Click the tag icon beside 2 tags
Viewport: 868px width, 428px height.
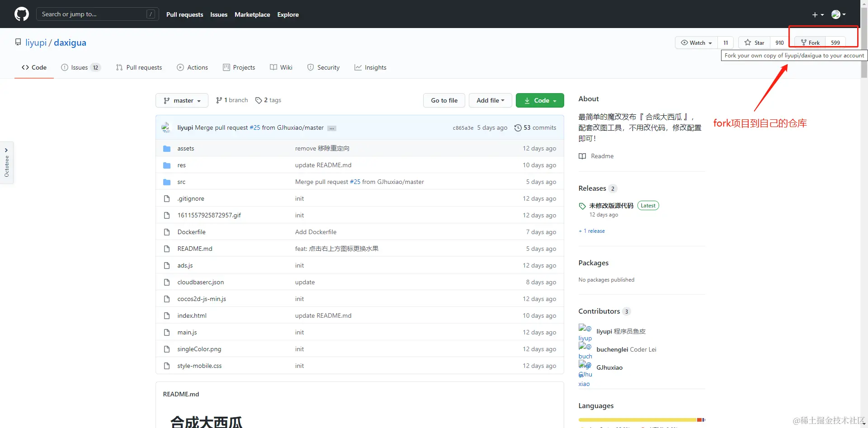pyautogui.click(x=259, y=100)
